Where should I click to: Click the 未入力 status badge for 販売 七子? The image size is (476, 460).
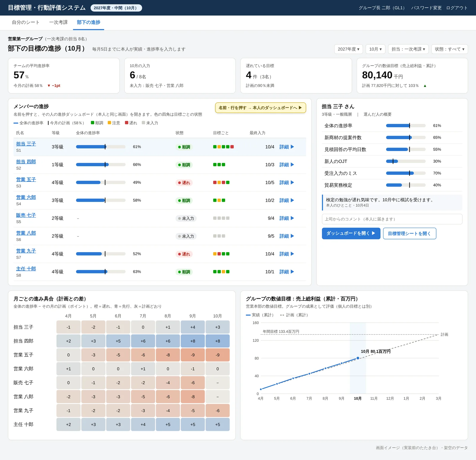(x=186, y=218)
